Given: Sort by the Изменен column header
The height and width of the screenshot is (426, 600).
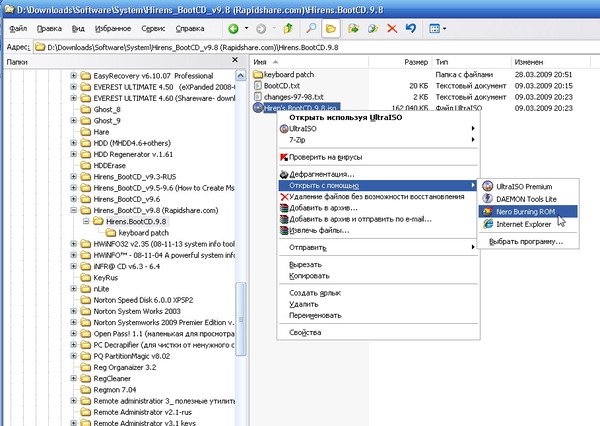Looking at the screenshot, I should coord(551,62).
